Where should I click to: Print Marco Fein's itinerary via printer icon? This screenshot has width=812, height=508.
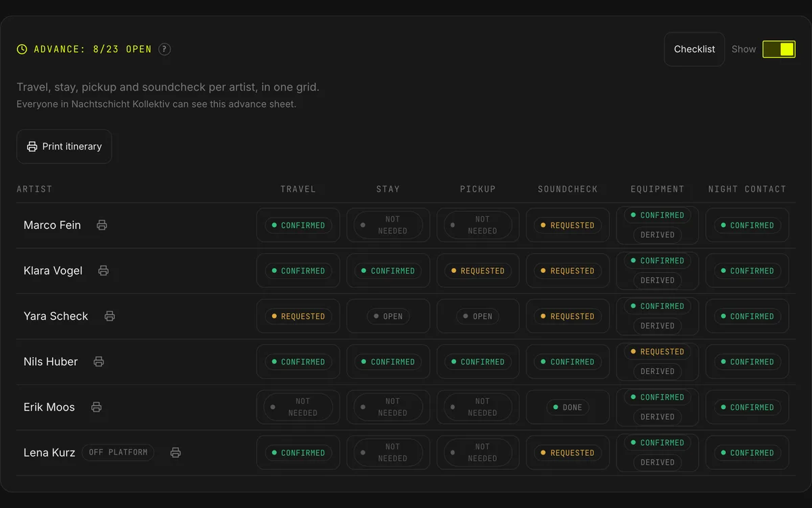point(102,226)
